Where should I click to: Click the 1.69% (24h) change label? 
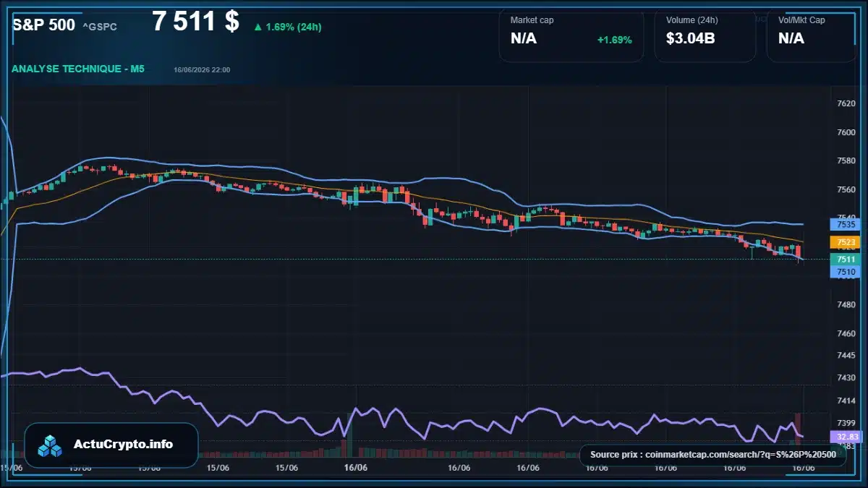click(x=294, y=27)
